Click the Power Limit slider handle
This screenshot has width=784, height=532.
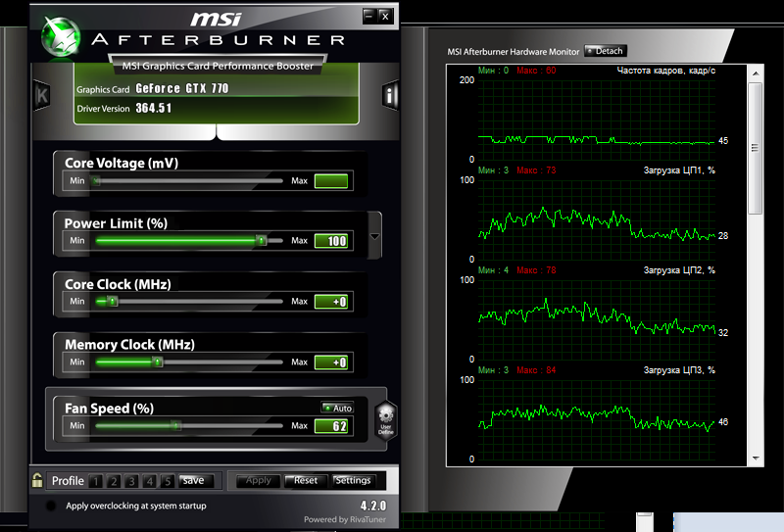(x=261, y=240)
